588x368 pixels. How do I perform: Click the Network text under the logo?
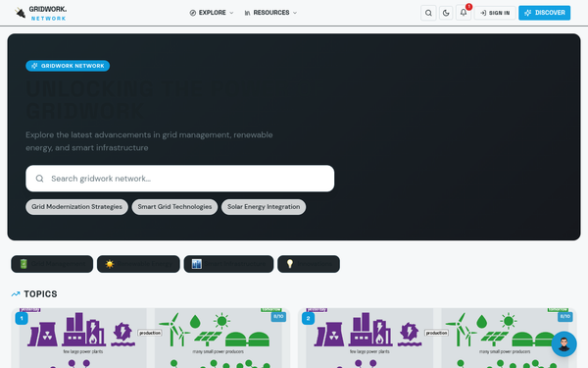48,19
